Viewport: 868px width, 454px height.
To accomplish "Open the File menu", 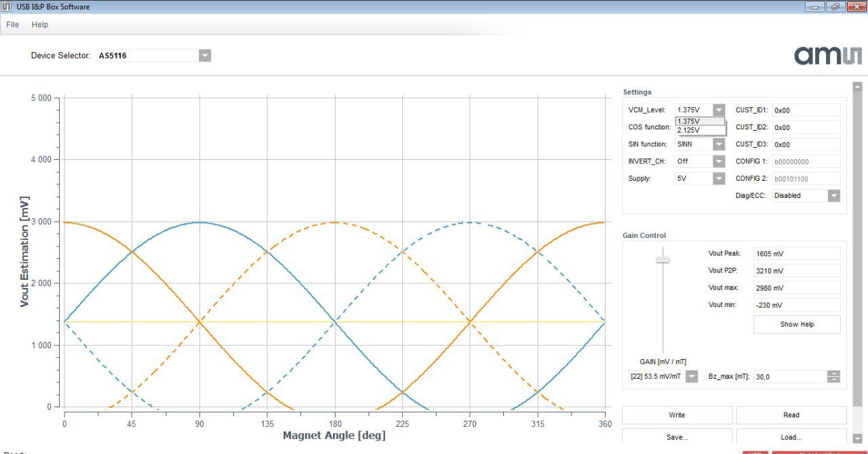I will click(x=12, y=24).
